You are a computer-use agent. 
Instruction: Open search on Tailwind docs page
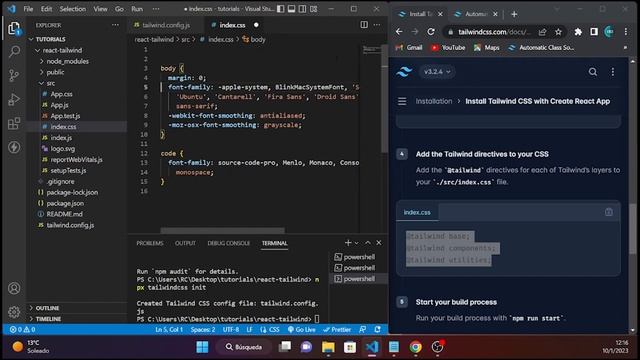[593, 72]
